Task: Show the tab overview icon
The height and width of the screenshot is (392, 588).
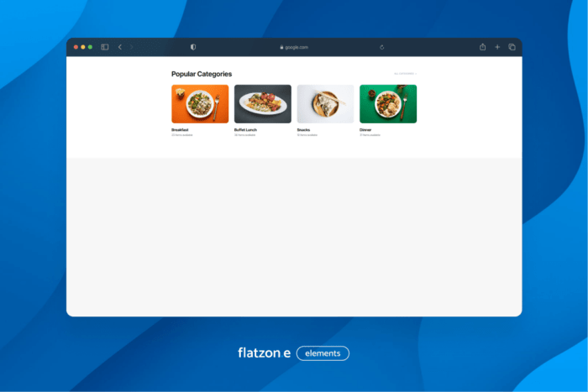Action: coord(512,47)
